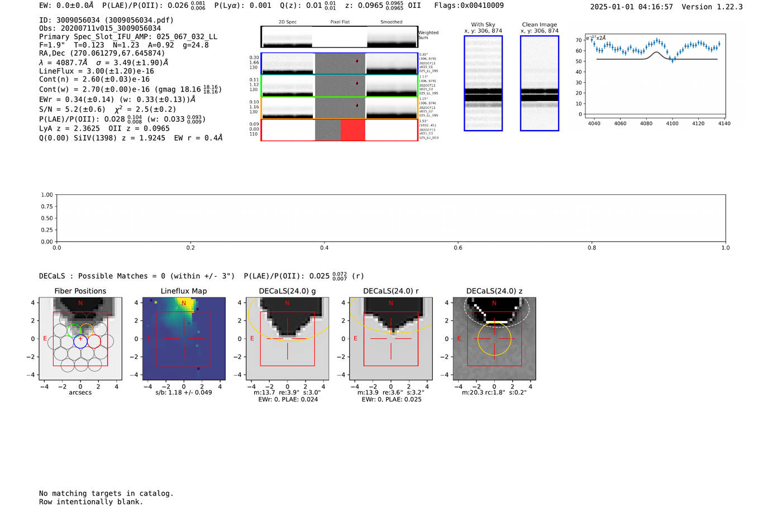Click inside the empty 0.0–1.0 plot area
This screenshot has width=782, height=532.
[x=391, y=218]
